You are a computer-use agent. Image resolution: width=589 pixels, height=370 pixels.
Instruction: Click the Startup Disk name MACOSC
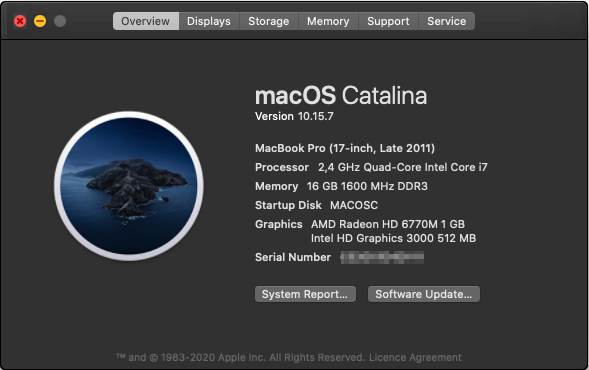[x=354, y=205]
